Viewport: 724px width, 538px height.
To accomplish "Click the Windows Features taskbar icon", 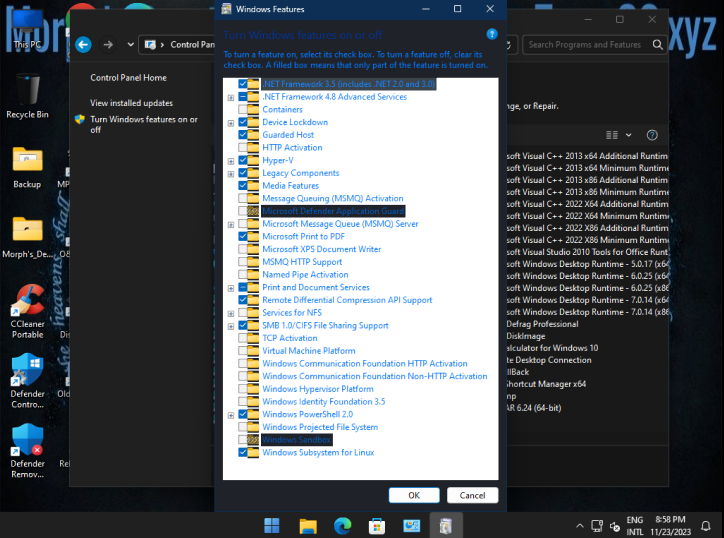I will [446, 526].
